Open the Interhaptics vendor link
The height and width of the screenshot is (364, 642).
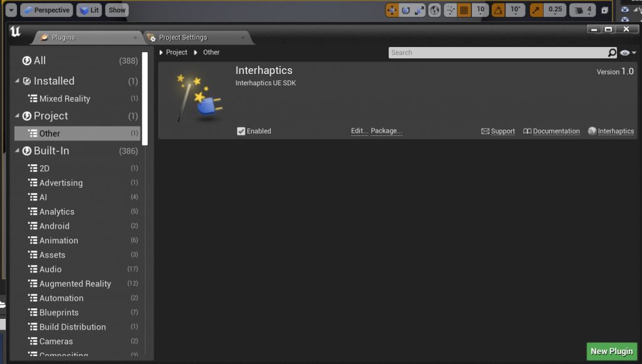pyautogui.click(x=611, y=132)
